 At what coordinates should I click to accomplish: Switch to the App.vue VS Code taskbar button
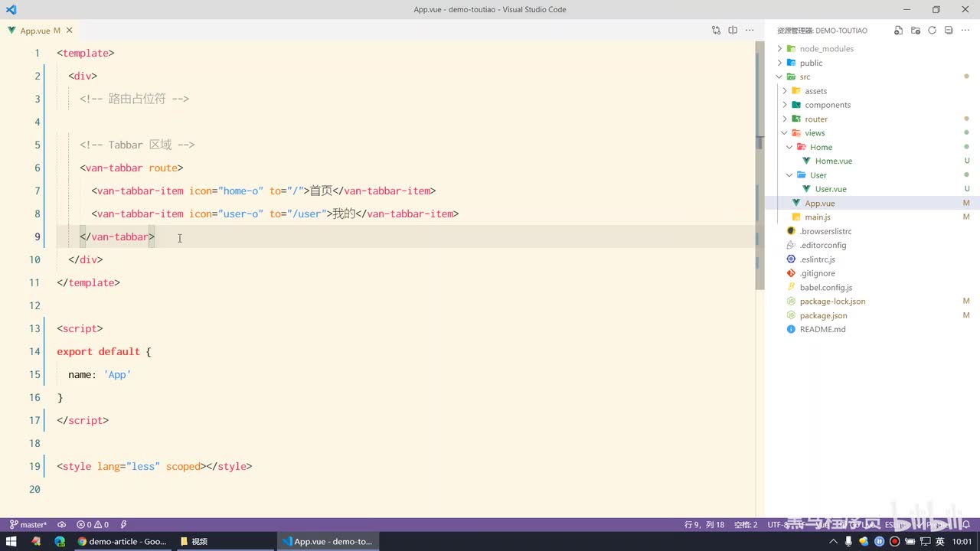click(x=327, y=541)
